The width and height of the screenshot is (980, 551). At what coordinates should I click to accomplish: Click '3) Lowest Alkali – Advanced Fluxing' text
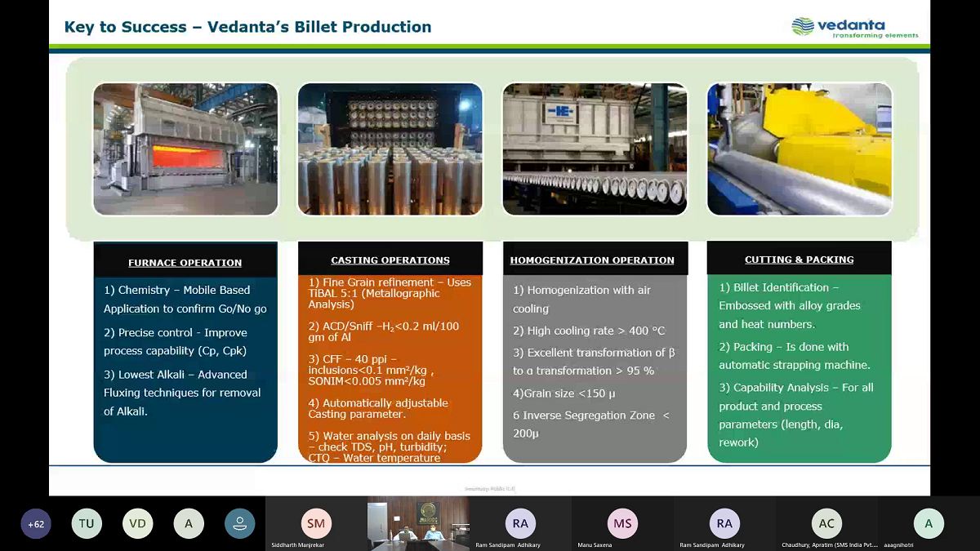182,393
